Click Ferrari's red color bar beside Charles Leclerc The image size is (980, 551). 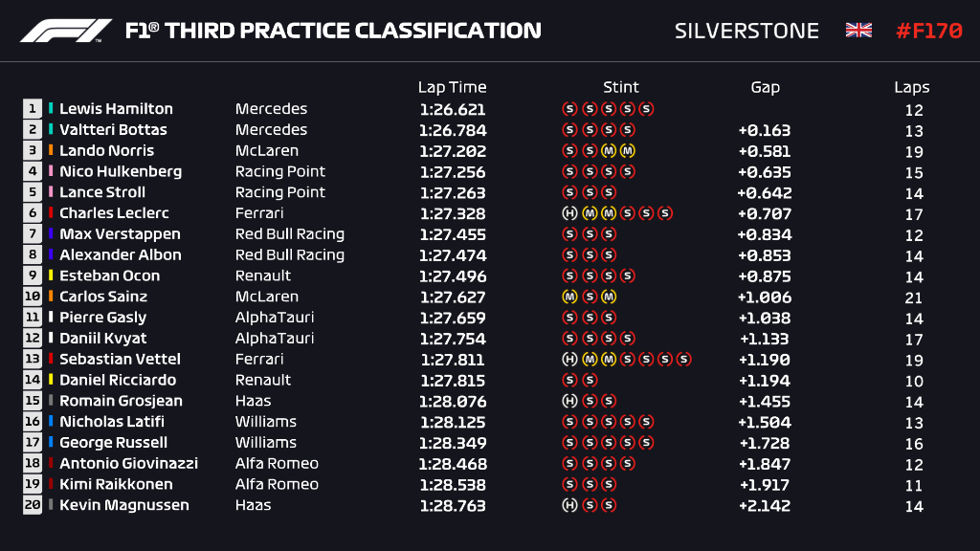(x=51, y=213)
